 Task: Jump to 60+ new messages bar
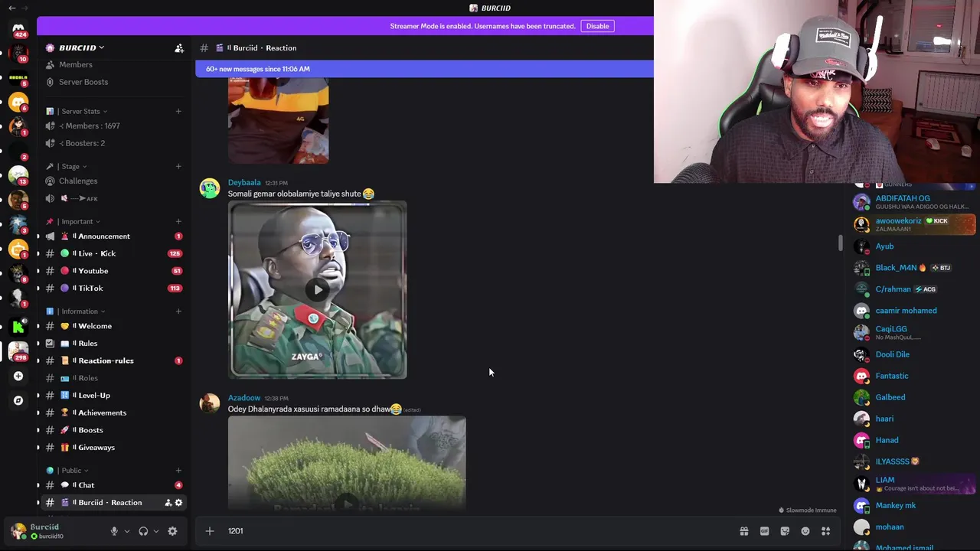click(425, 69)
